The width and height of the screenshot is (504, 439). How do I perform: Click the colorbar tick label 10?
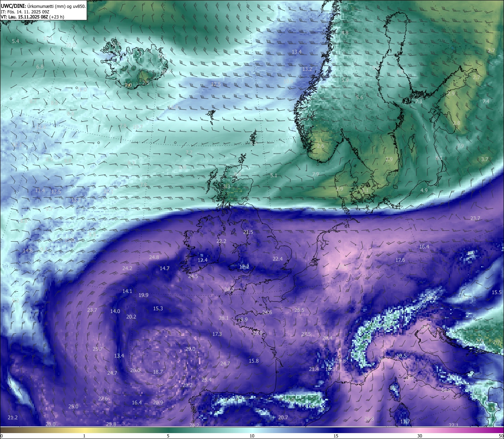pyautogui.click(x=252, y=436)
